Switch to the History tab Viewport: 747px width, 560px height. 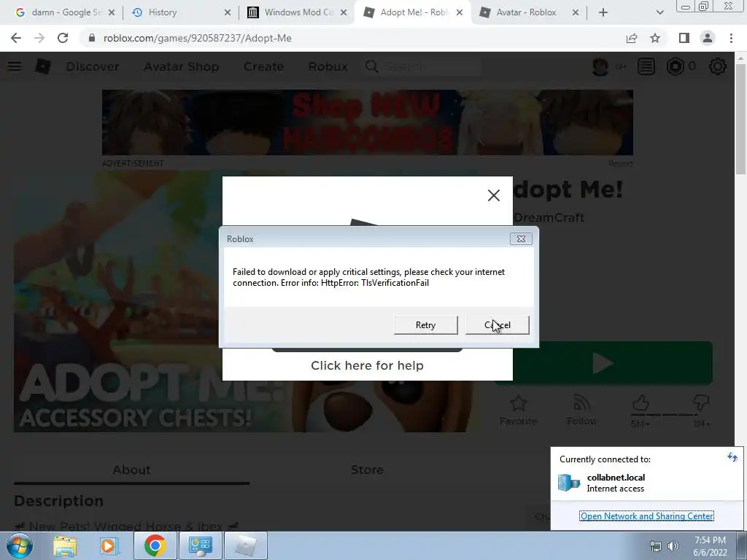point(181,12)
